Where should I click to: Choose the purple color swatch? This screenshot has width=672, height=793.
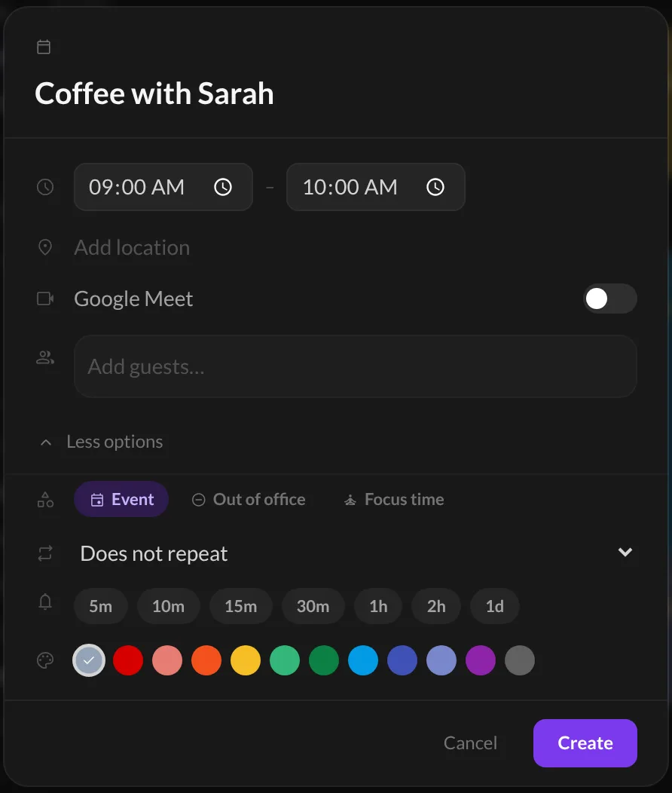(481, 660)
